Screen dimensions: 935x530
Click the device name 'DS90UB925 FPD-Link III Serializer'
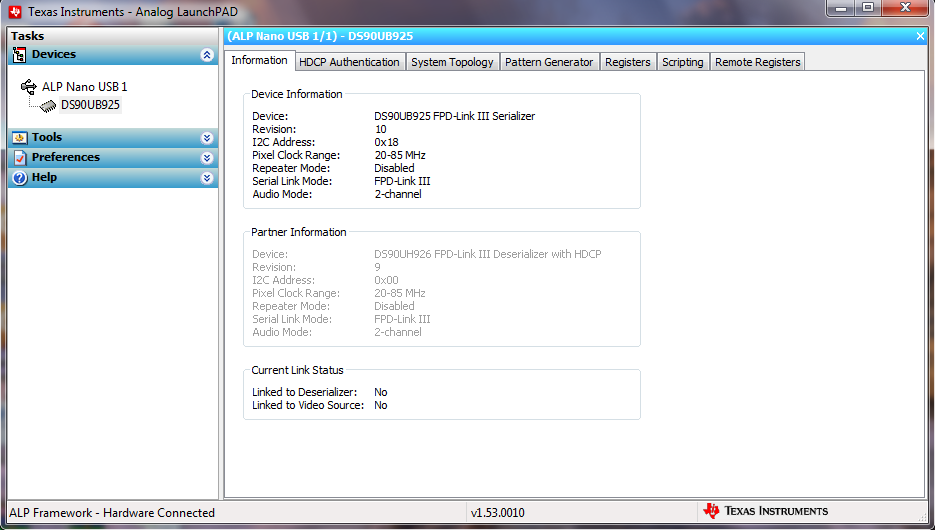[x=454, y=116]
